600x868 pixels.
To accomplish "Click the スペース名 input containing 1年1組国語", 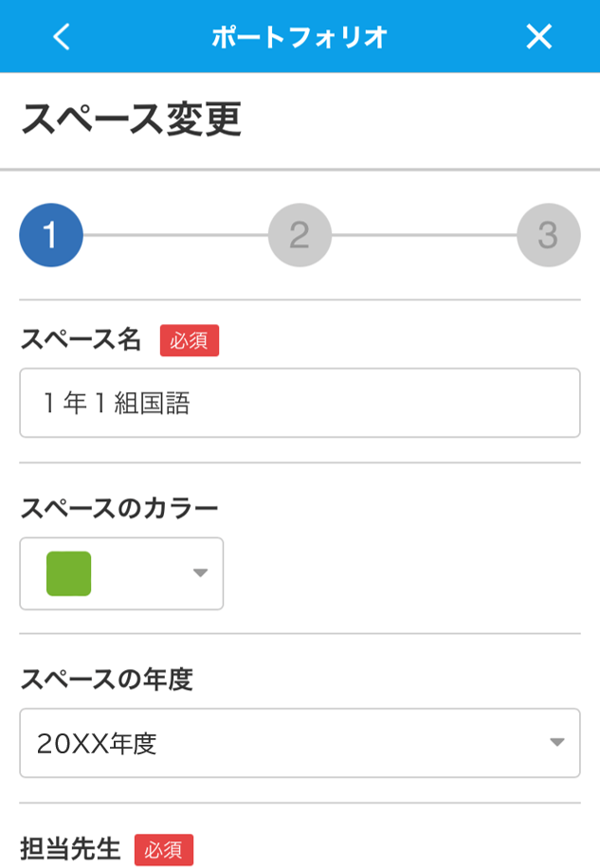I will click(x=300, y=403).
